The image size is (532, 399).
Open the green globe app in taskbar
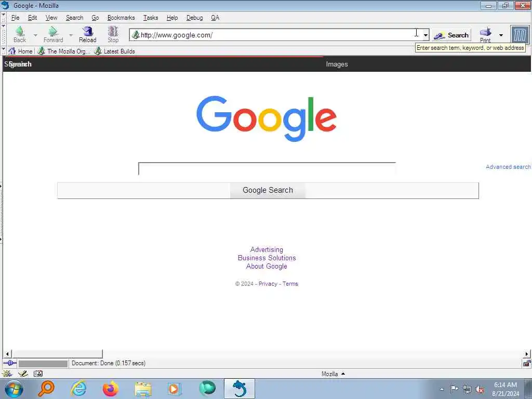(x=207, y=388)
